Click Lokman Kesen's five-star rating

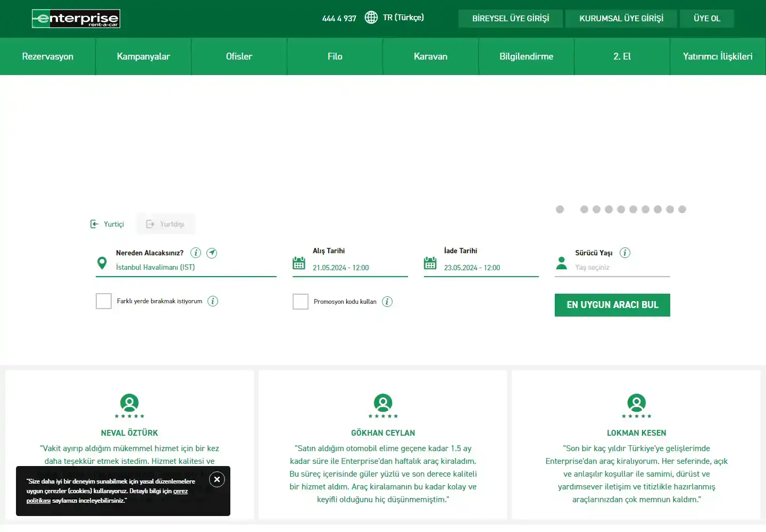tap(637, 416)
